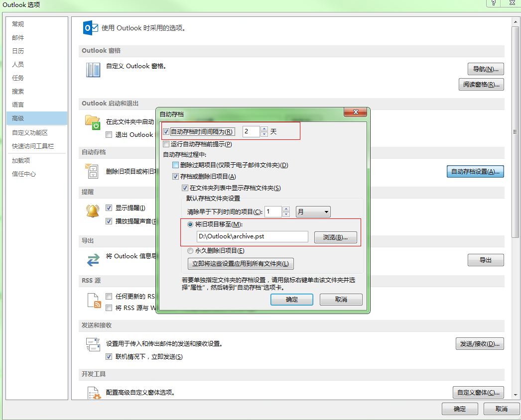Open 日历 options category
521x420 pixels.
coord(36,51)
